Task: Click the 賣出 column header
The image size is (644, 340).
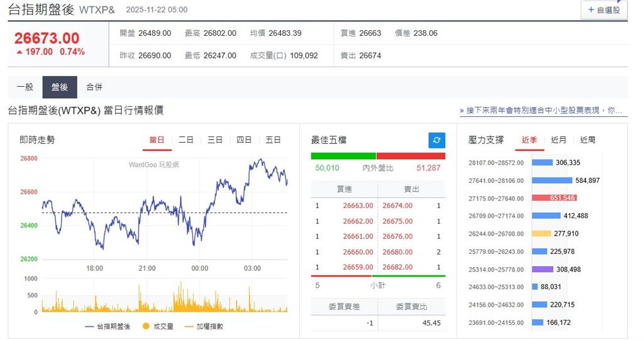Action: tap(411, 189)
